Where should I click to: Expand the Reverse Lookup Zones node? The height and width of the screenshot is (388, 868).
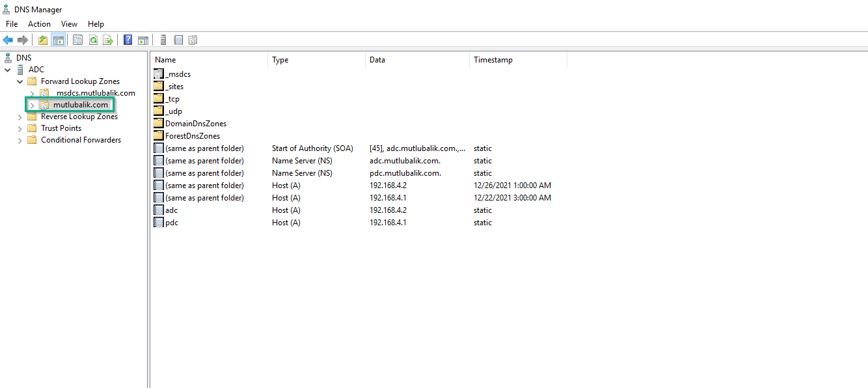19,116
